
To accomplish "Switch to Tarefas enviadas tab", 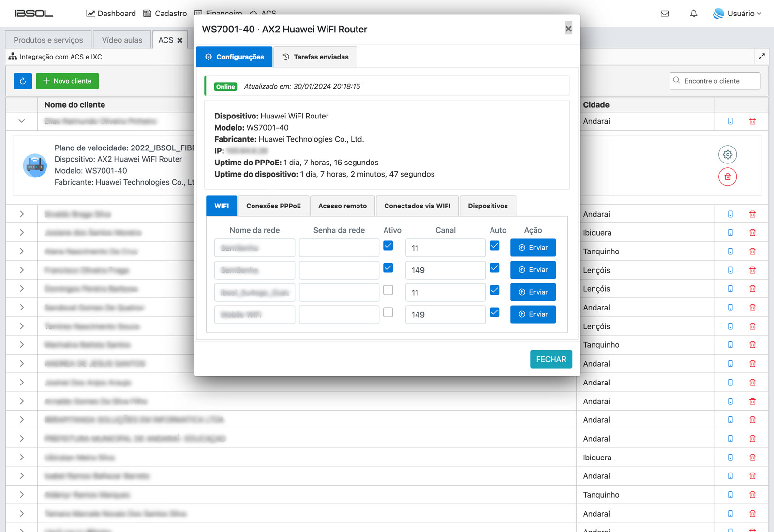I will (x=315, y=57).
